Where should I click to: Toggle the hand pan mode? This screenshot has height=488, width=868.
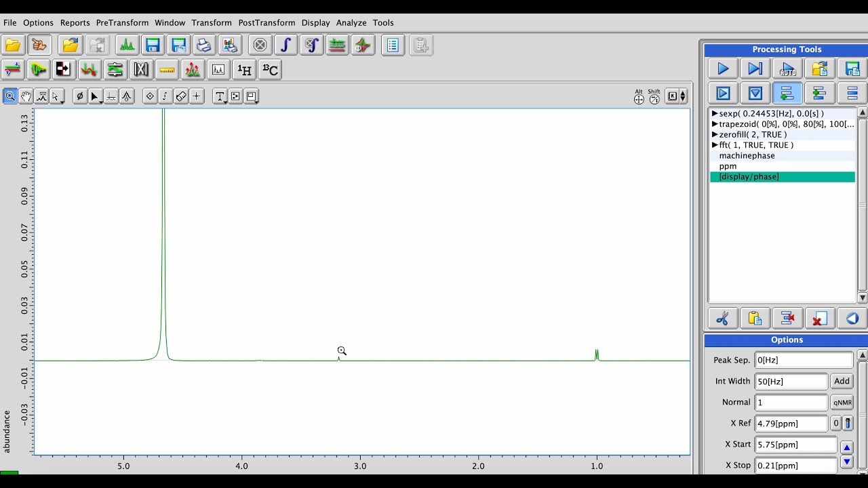click(x=26, y=96)
